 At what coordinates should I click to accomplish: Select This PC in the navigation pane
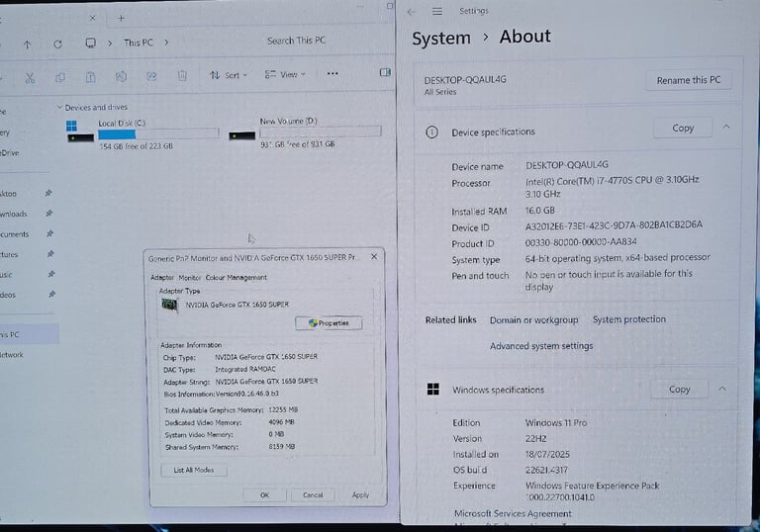click(x=28, y=334)
